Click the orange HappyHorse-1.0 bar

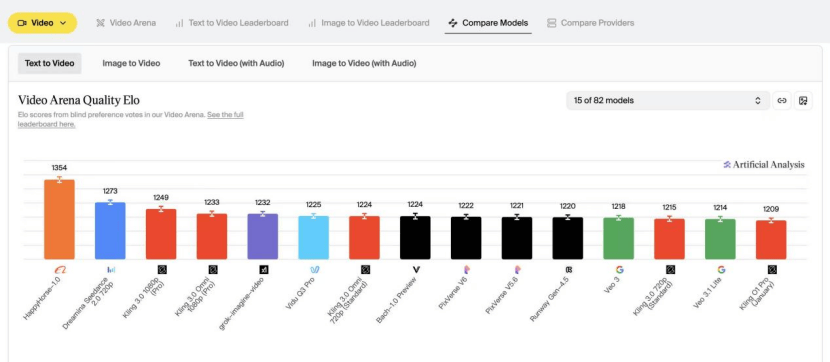pos(59,220)
